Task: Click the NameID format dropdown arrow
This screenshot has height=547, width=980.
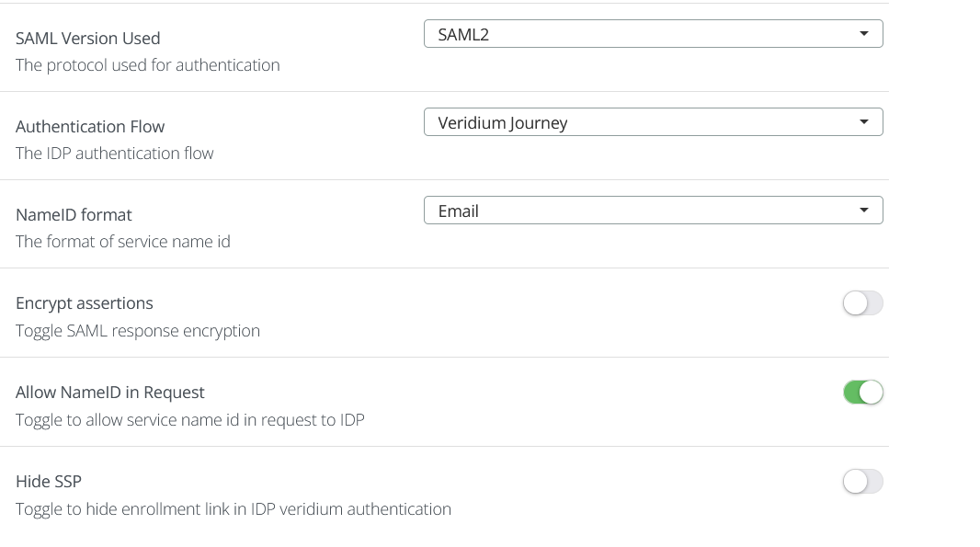Action: 863,210
